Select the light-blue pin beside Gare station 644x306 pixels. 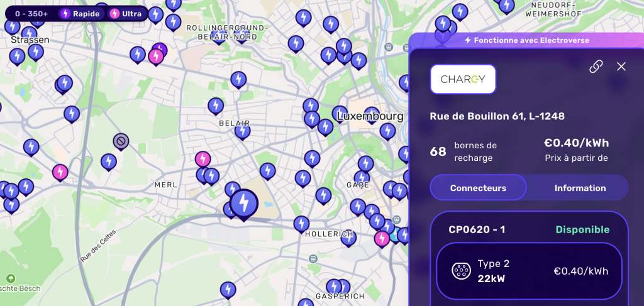395,234
